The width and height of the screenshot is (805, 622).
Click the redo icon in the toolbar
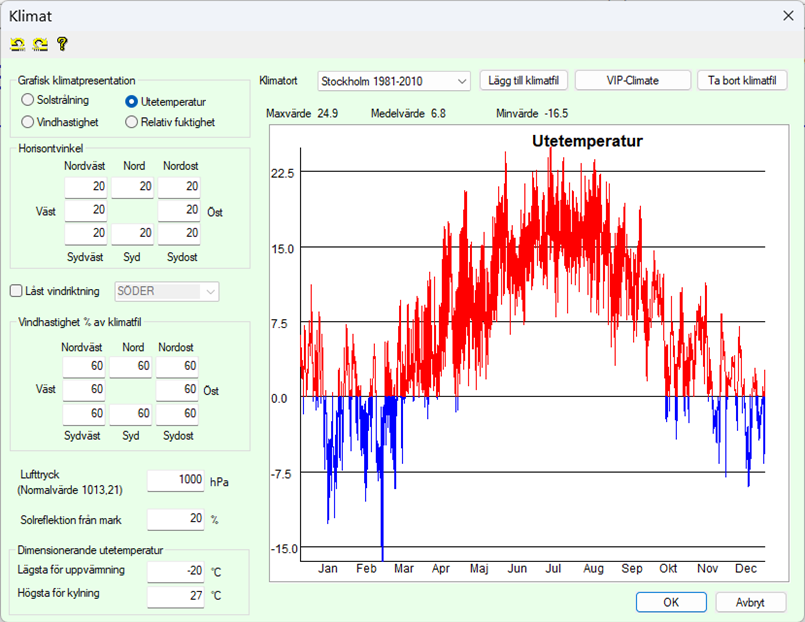click(39, 44)
